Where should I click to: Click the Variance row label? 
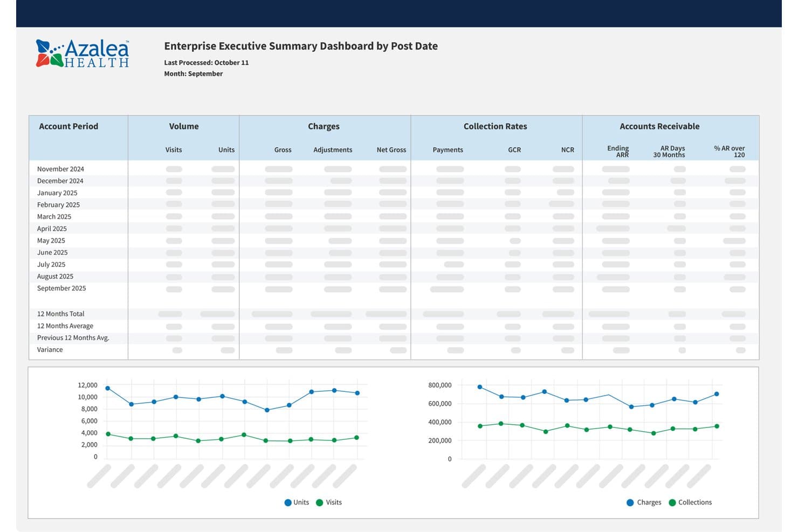tap(50, 349)
